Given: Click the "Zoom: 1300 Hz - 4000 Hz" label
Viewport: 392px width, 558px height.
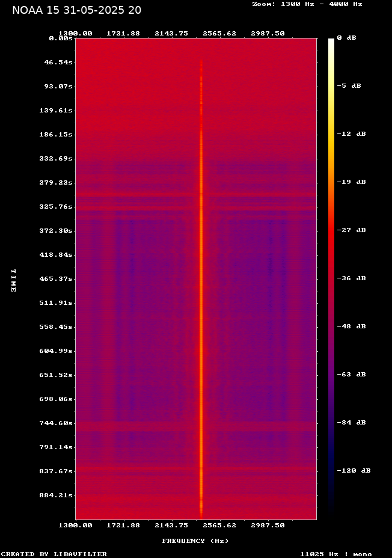Looking at the screenshot, I should point(307,4).
